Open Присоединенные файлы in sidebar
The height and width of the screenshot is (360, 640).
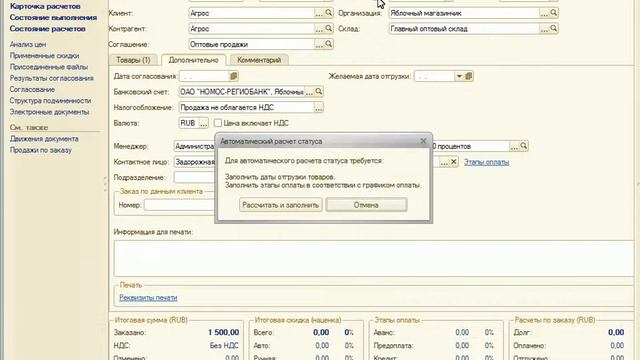click(49, 67)
